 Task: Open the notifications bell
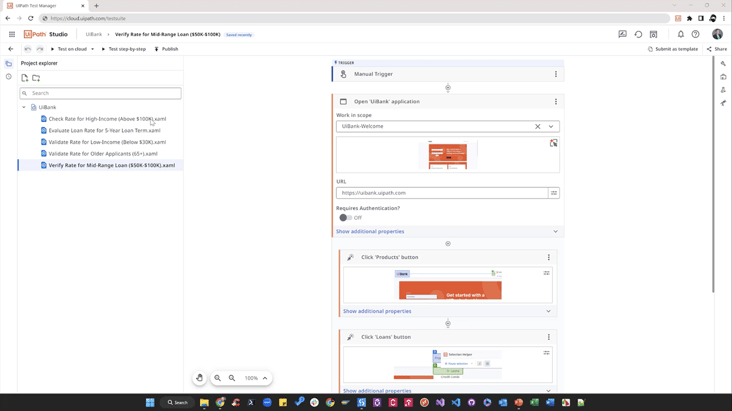click(x=681, y=34)
